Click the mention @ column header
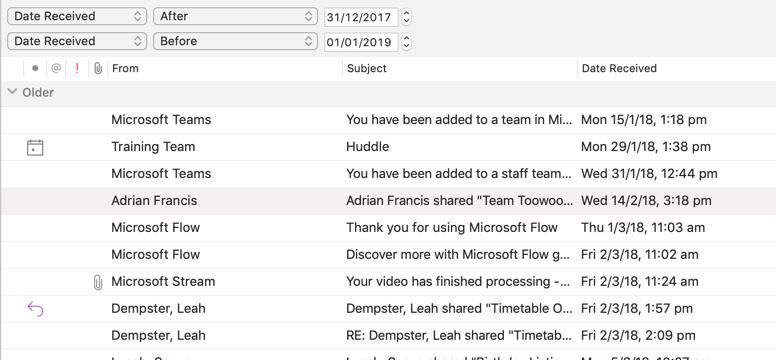This screenshot has width=776, height=360. [56, 68]
